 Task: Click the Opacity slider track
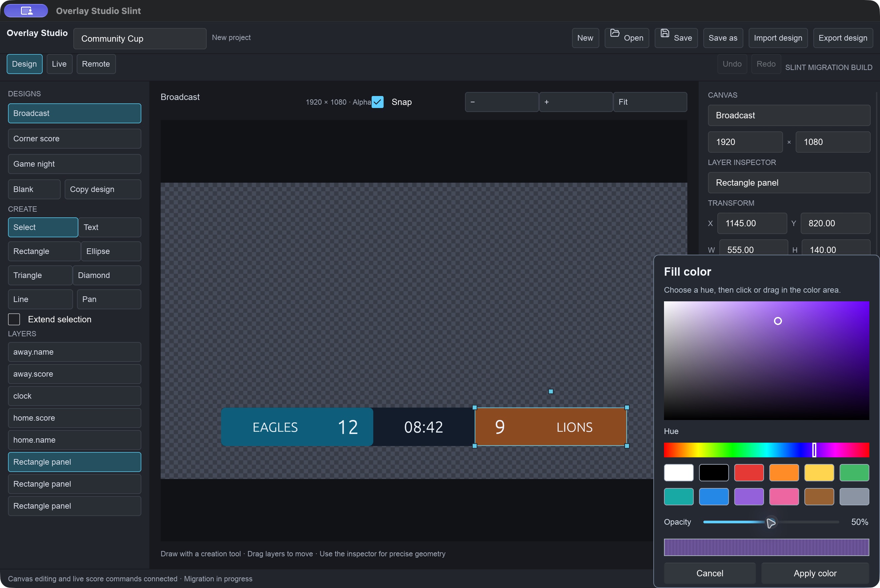771,522
